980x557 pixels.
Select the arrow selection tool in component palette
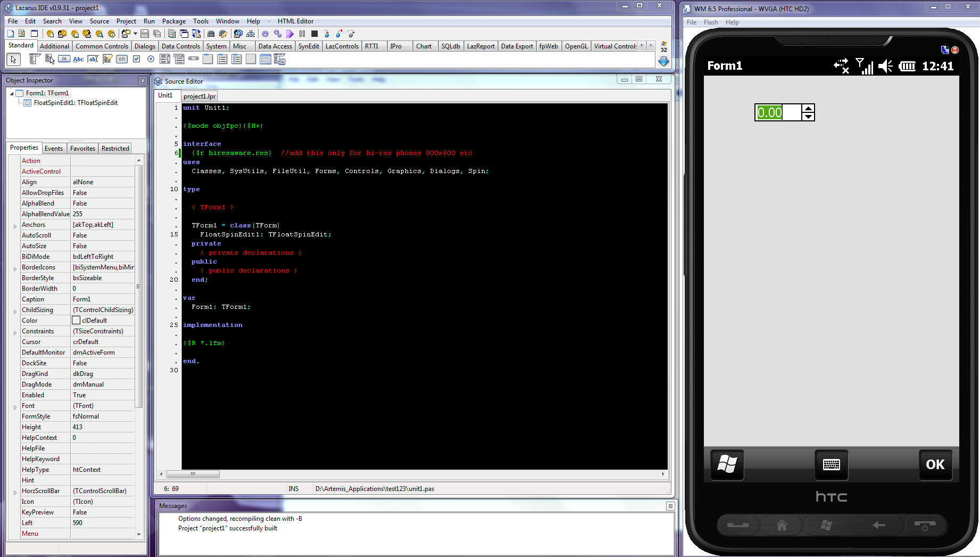pos(13,60)
